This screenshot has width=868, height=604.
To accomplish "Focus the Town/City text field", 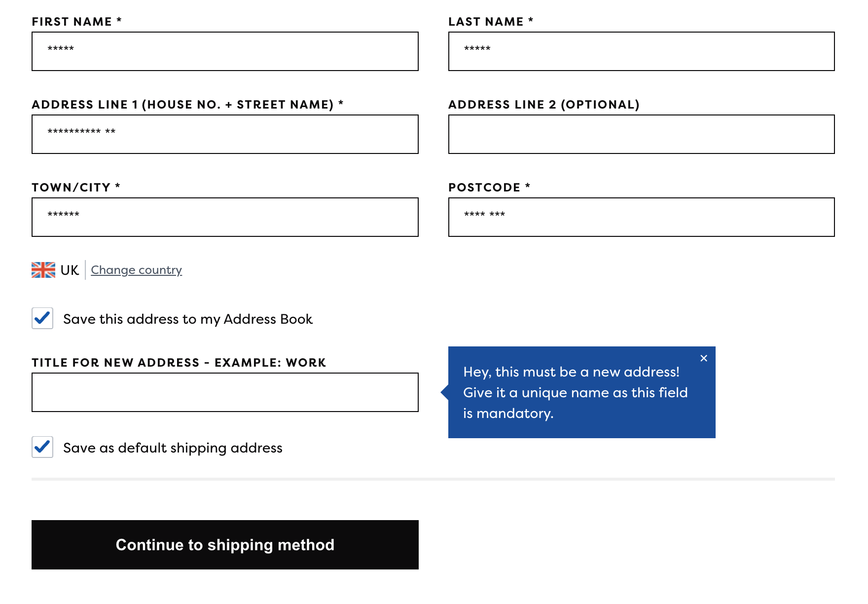I will tap(225, 217).
